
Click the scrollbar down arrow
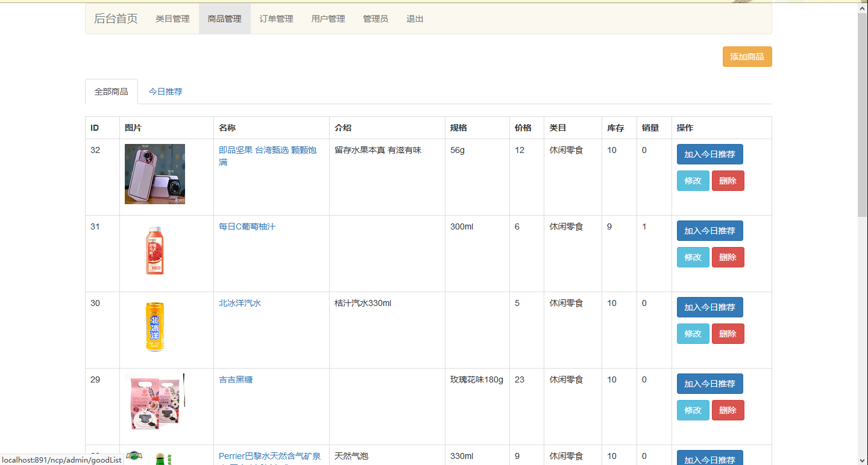[863, 460]
